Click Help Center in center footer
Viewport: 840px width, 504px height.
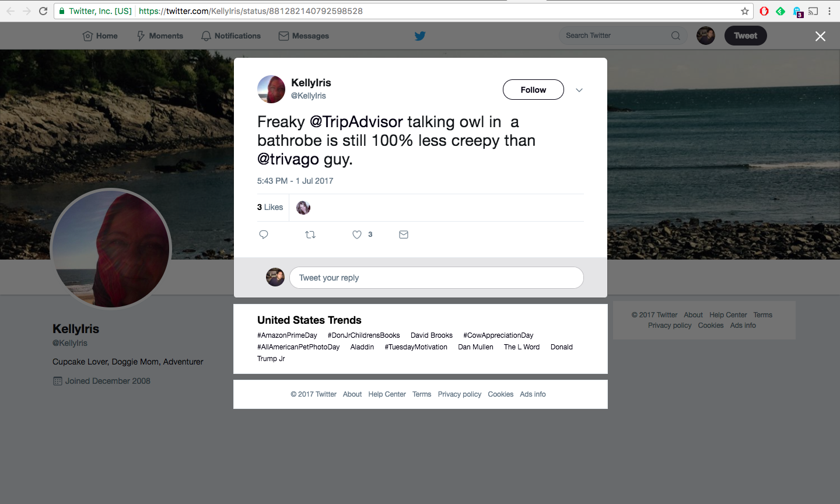pyautogui.click(x=387, y=394)
